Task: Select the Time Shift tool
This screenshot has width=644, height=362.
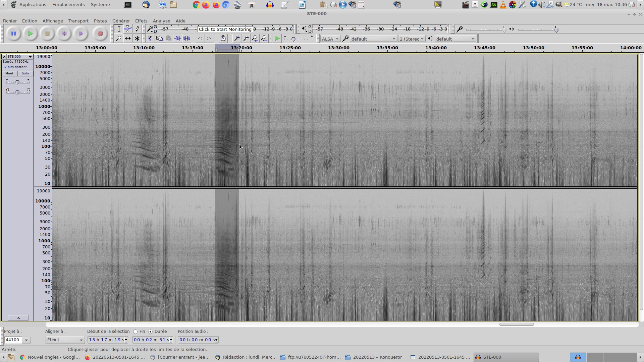Action: [128, 39]
